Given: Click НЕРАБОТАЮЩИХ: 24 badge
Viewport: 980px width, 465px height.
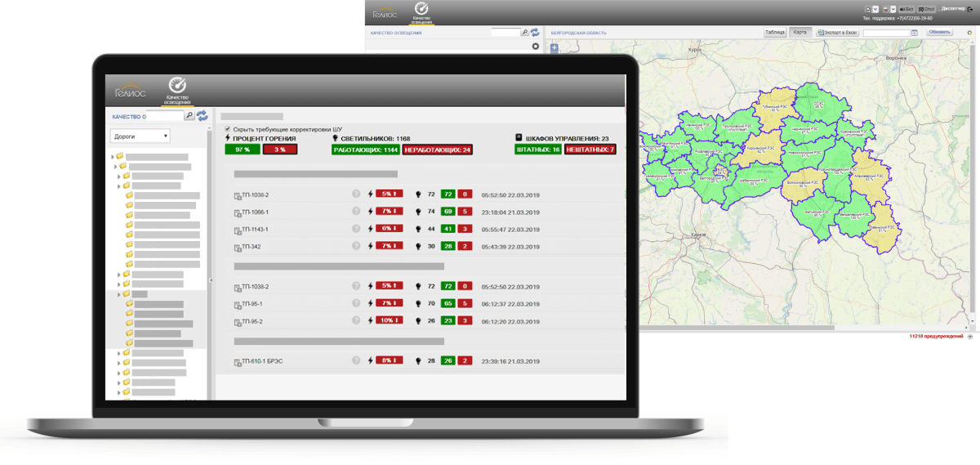Looking at the screenshot, I should [x=438, y=150].
